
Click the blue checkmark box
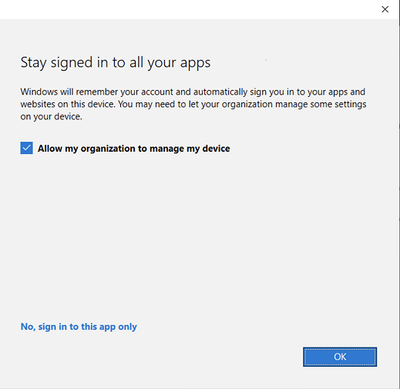pyautogui.click(x=26, y=148)
